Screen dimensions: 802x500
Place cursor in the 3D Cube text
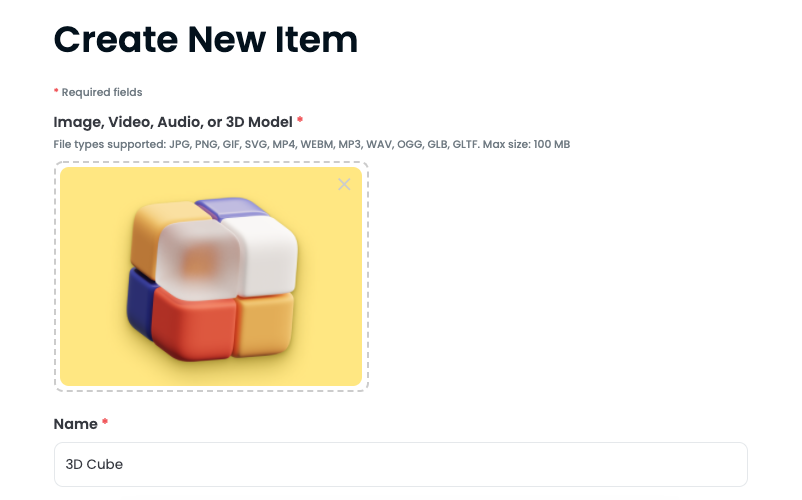[x=94, y=464]
